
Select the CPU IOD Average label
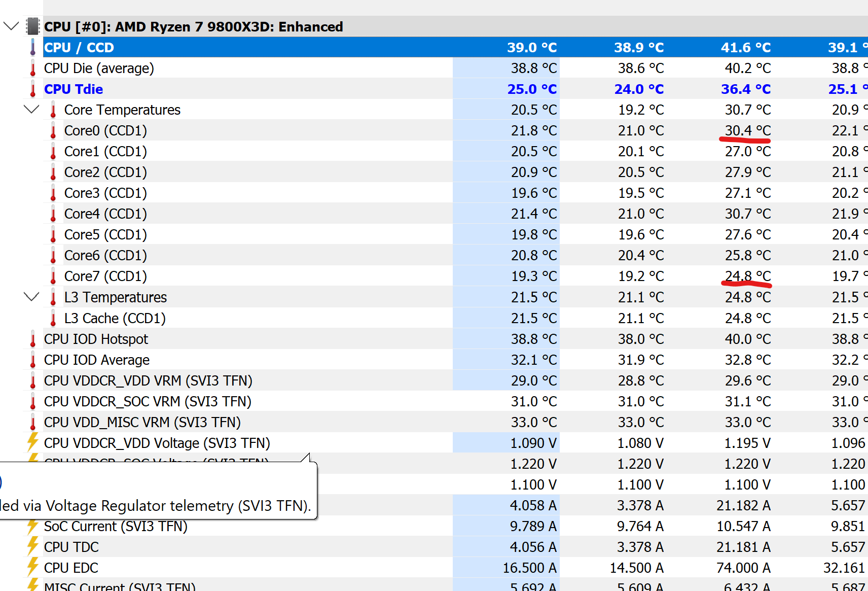(x=97, y=360)
